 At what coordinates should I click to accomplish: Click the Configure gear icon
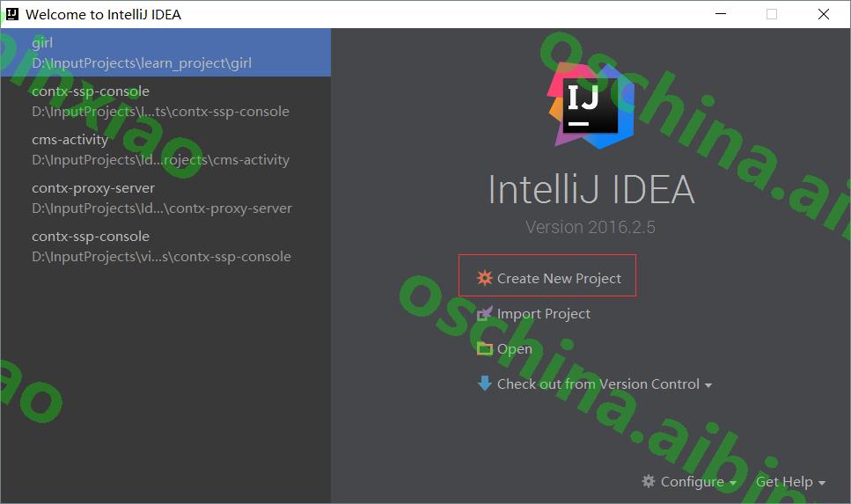(x=648, y=480)
